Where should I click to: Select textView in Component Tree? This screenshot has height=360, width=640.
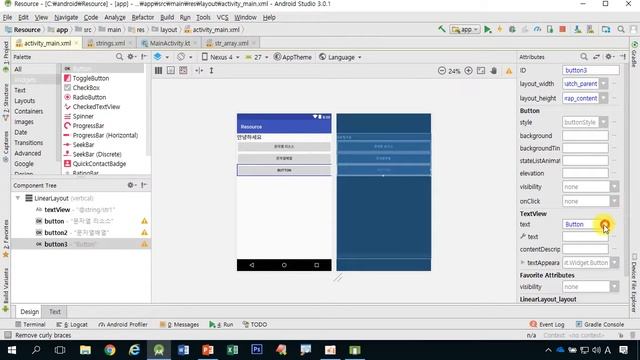pyautogui.click(x=57, y=209)
